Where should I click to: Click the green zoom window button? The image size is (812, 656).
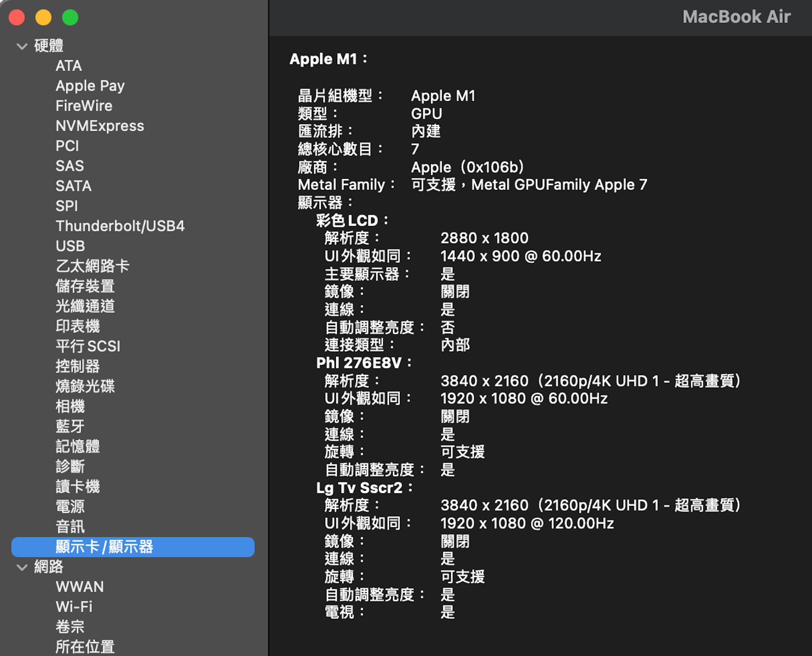pyautogui.click(x=70, y=17)
